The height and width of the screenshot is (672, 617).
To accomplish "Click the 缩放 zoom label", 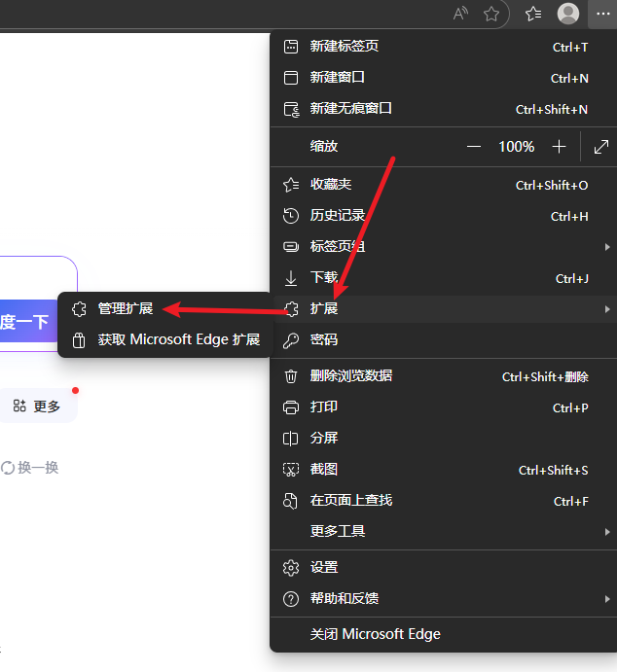I will [324, 147].
